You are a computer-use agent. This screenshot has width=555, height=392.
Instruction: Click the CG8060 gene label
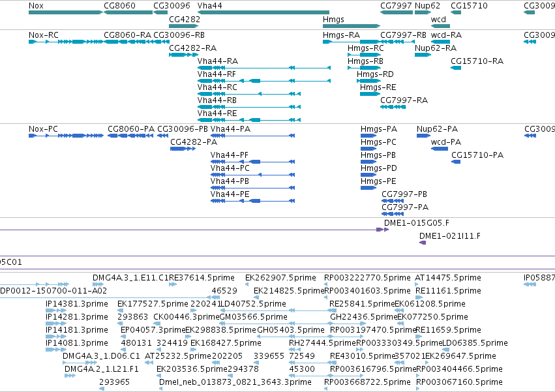coord(119,6)
